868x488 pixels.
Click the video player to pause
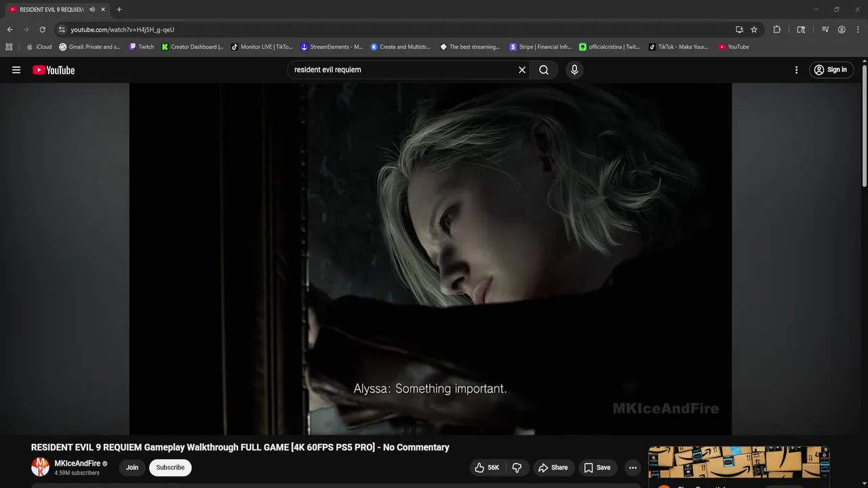[431, 258]
